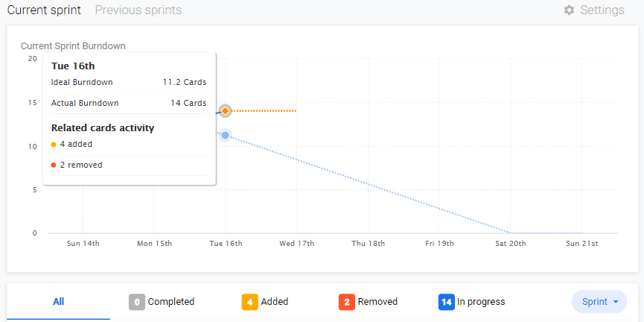Click the Settings text link
This screenshot has width=644, height=322.
(602, 10)
